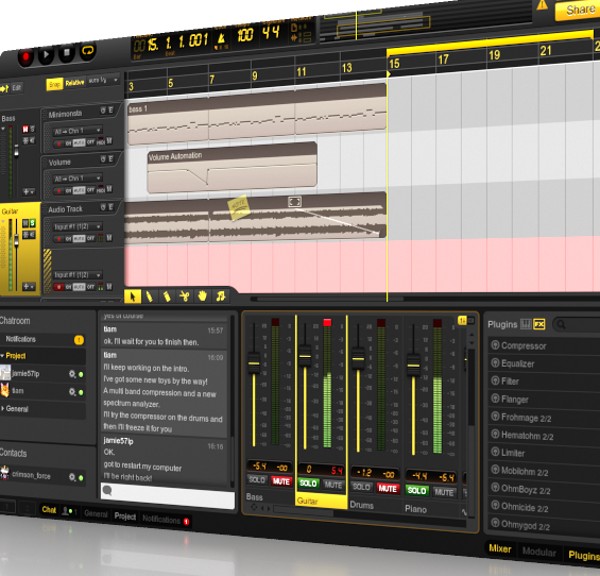Switch to the Modular tab
Viewport: 600px width, 576px height.
(x=538, y=552)
